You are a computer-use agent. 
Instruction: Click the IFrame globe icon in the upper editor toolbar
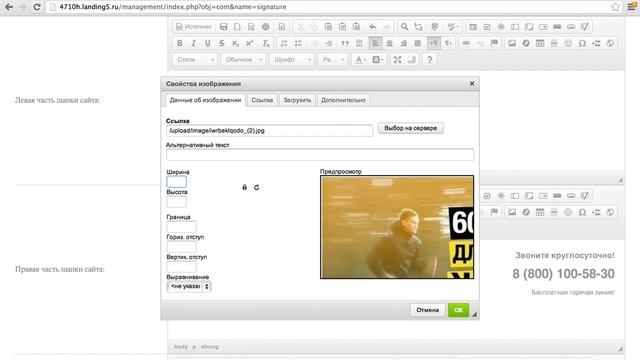[x=610, y=43]
